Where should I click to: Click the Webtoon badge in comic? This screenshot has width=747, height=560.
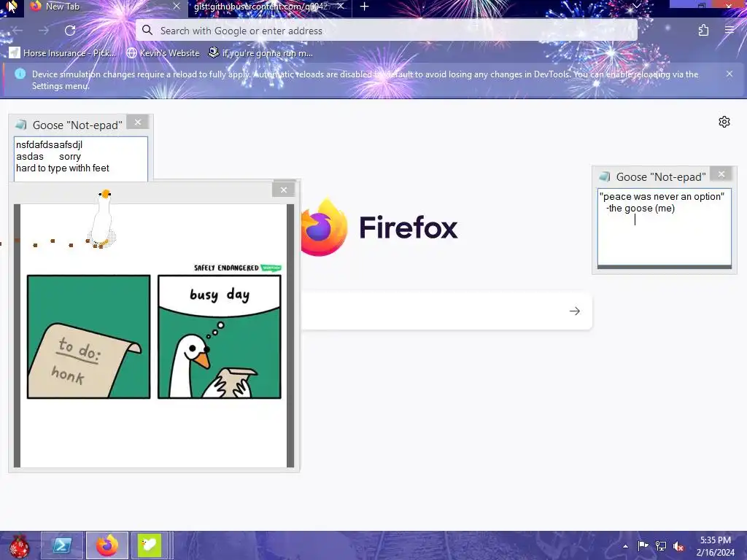pos(271,268)
